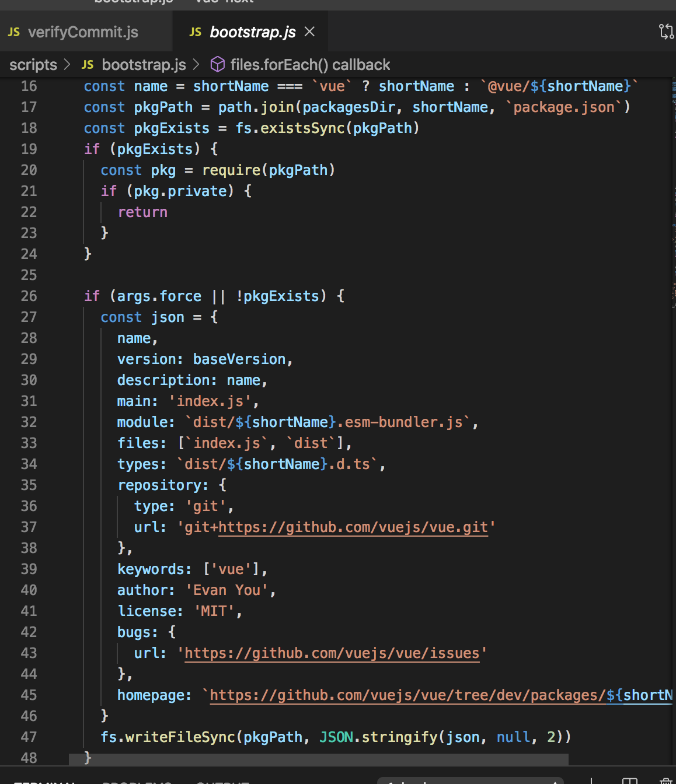This screenshot has width=676, height=784.
Task: Open the scripts folder breadcrumb
Action: pos(33,65)
